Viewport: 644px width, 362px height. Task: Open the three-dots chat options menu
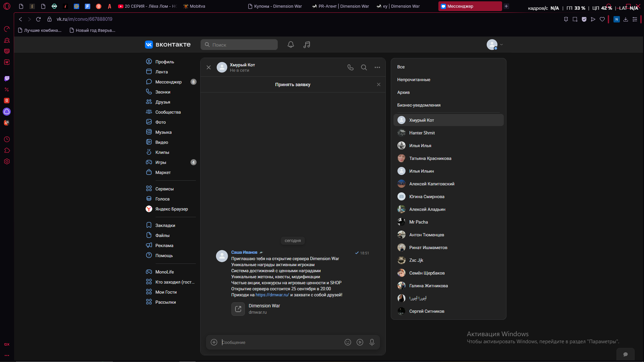[x=377, y=67]
